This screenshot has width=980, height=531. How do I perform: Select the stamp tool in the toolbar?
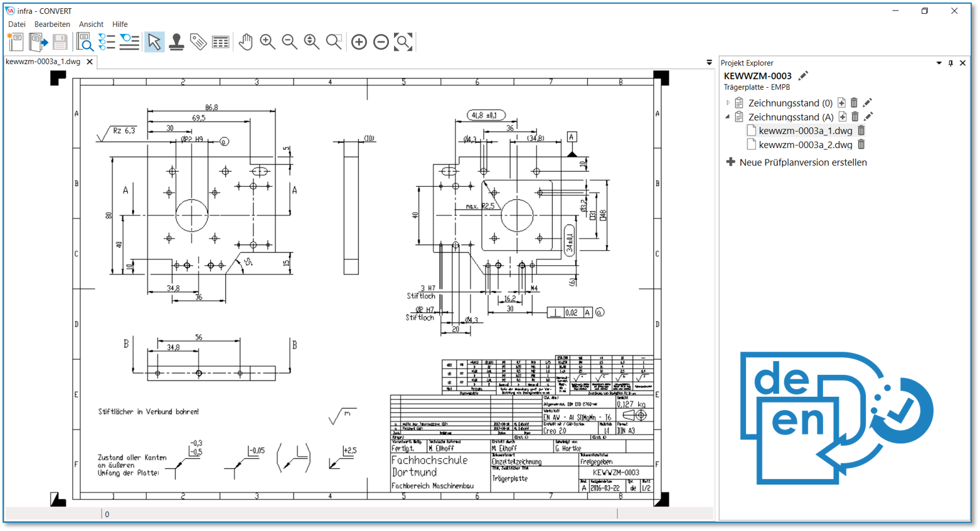176,42
